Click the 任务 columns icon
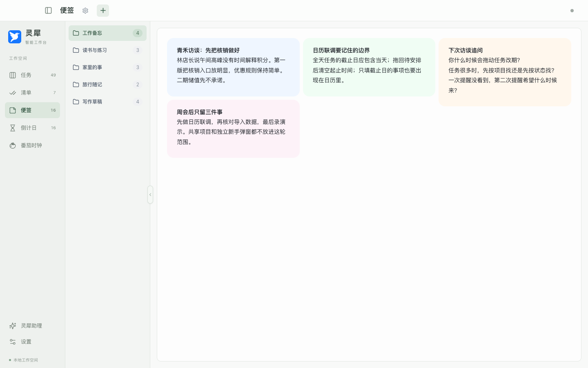 (x=13, y=75)
